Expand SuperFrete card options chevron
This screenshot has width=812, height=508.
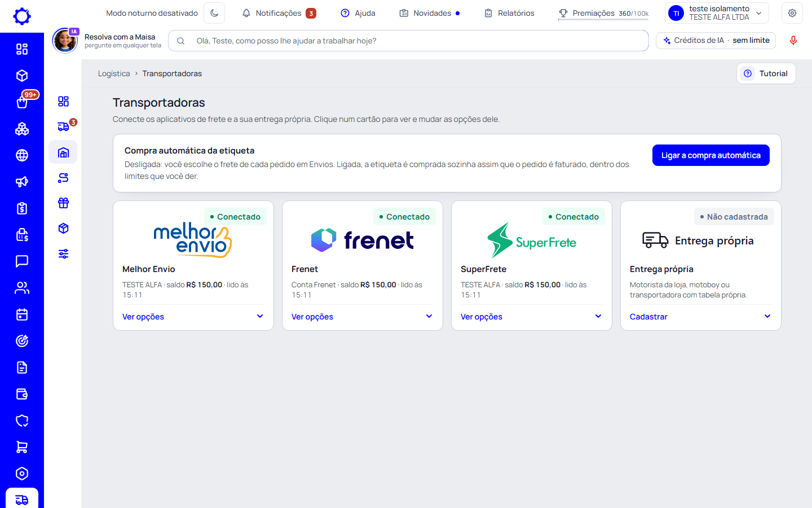click(x=598, y=316)
